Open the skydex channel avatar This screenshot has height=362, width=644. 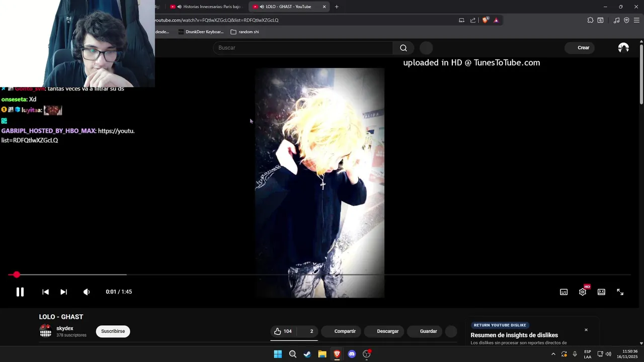pyautogui.click(x=45, y=331)
